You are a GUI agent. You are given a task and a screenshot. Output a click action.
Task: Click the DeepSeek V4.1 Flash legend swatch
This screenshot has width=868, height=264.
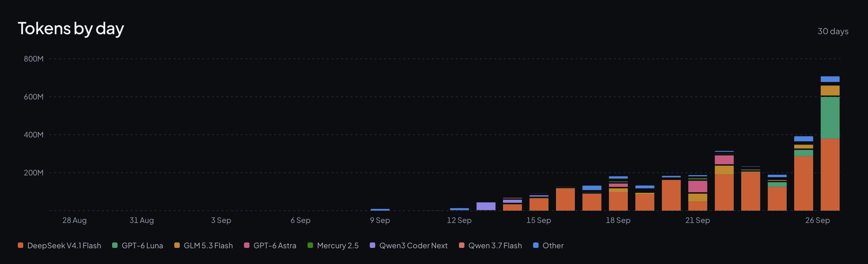click(x=20, y=245)
